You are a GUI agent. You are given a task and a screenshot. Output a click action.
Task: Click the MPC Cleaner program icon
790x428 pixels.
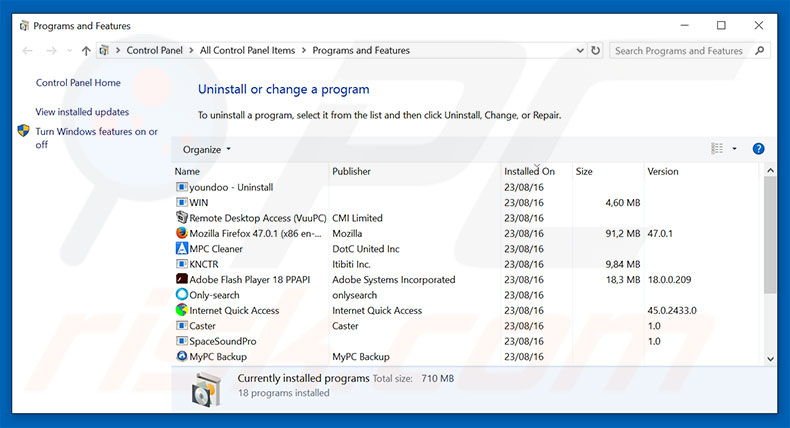click(x=181, y=249)
